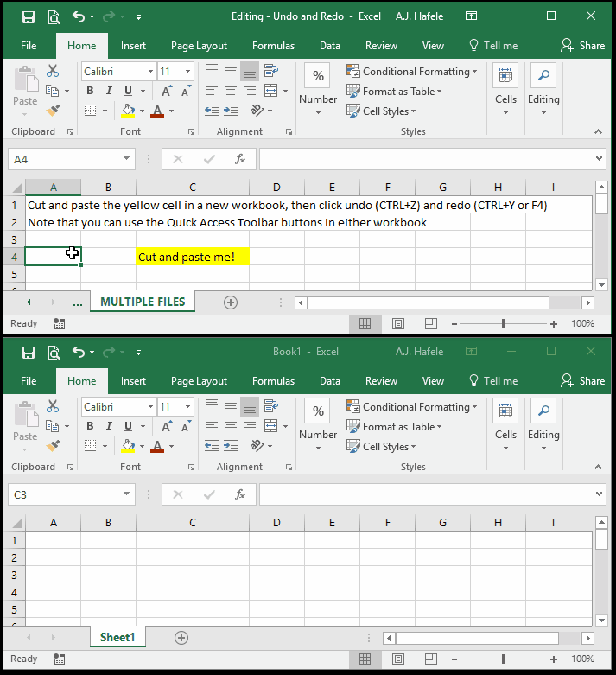Toggle Underline in the top window ribbon
Image resolution: width=616 pixels, height=675 pixels.
coord(128,91)
